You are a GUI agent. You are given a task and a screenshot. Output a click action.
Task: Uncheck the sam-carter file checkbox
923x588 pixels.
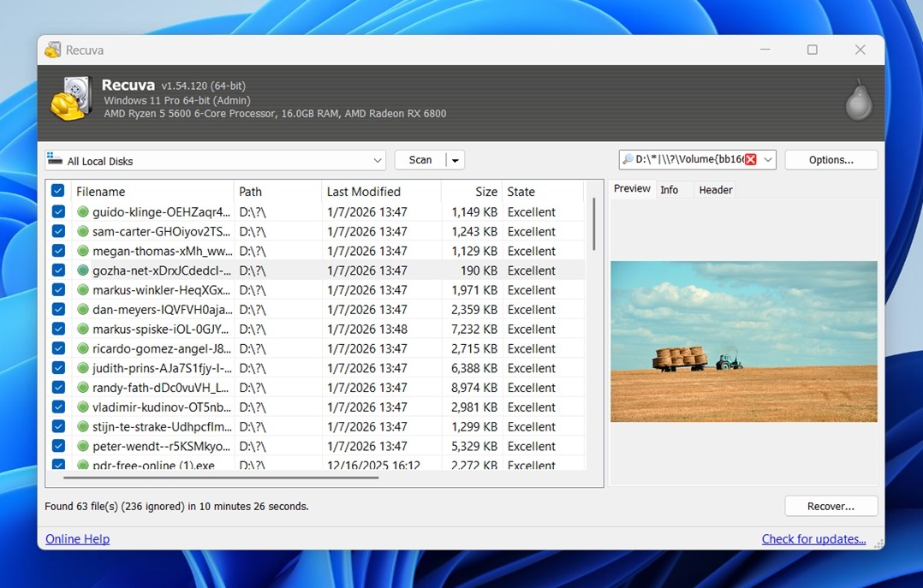coord(57,232)
